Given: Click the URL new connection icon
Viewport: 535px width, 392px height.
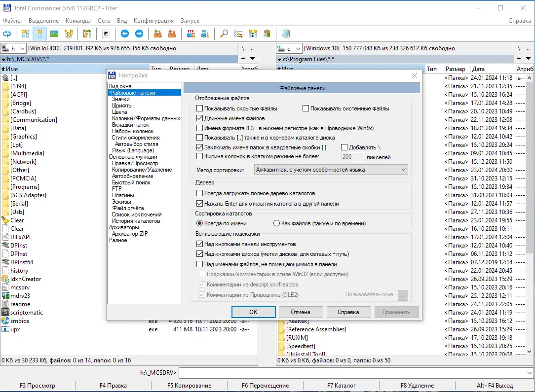Looking at the screenshot, I should (x=205, y=34).
